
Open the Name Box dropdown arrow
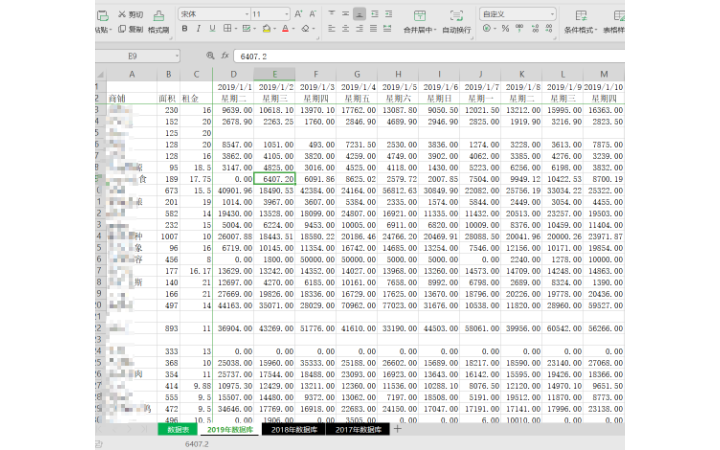pyautogui.click(x=177, y=56)
